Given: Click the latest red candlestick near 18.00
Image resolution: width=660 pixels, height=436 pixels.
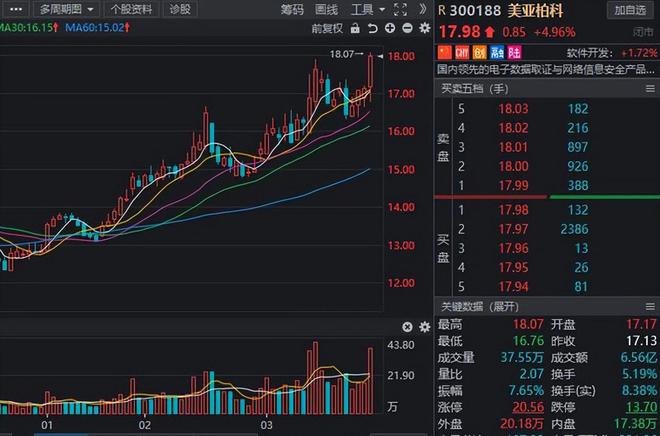Looking at the screenshot, I should [x=370, y=77].
